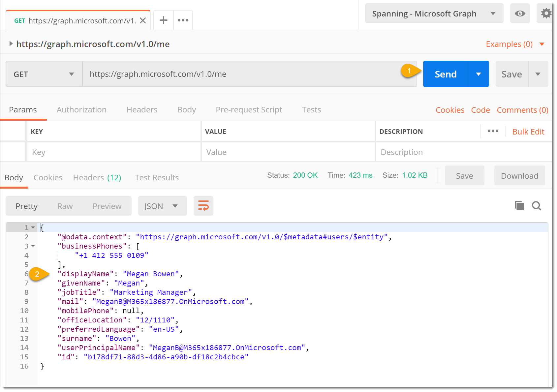Select the response Cookies tab
The image size is (557, 392).
(48, 178)
